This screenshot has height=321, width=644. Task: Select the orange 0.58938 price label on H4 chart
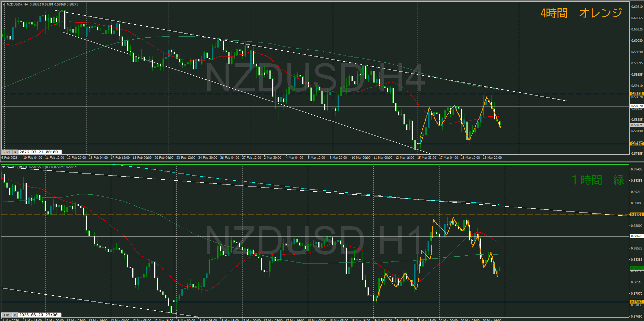pos(636,93)
